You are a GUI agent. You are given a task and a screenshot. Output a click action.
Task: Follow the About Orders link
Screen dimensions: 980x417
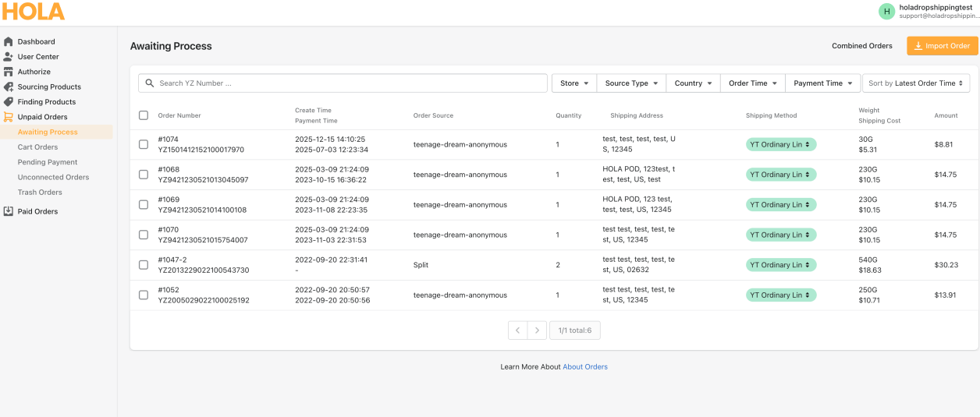(x=585, y=367)
